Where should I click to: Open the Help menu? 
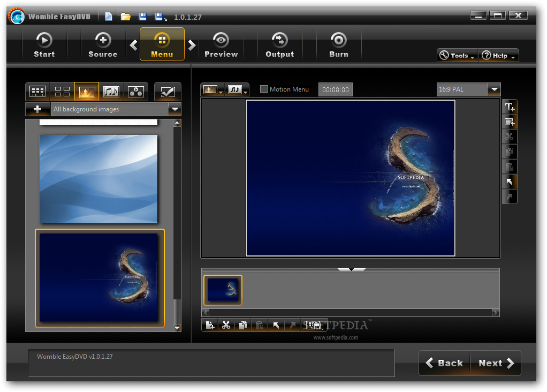tap(498, 56)
